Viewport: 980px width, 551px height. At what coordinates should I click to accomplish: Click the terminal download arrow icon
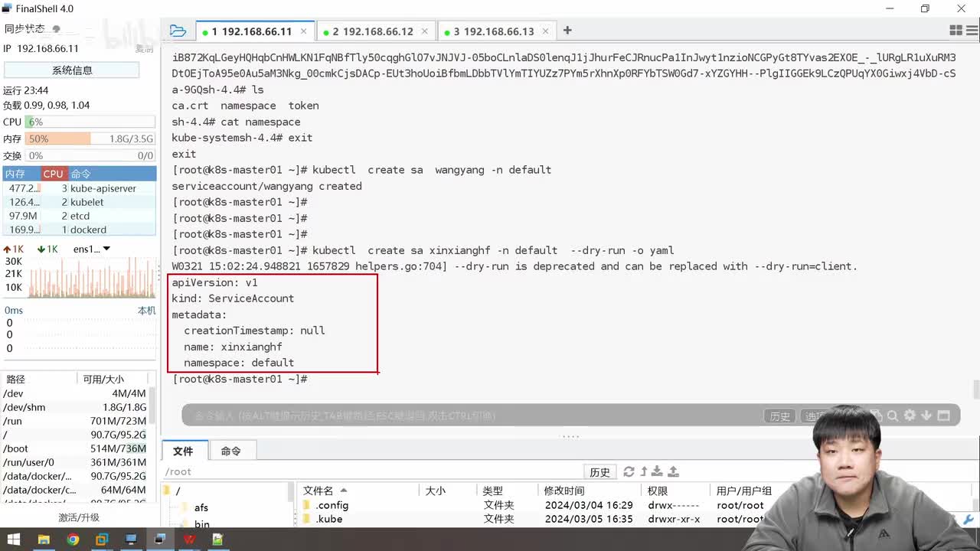pos(926,416)
